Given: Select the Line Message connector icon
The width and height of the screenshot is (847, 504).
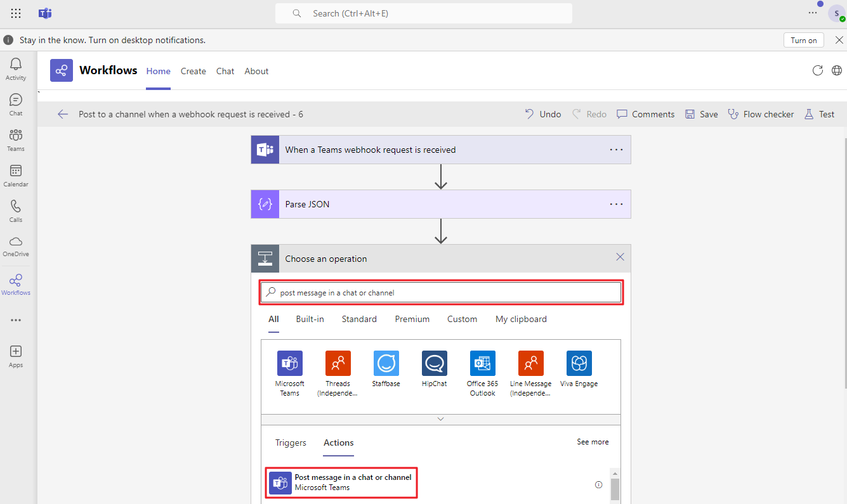Looking at the screenshot, I should pos(530,363).
